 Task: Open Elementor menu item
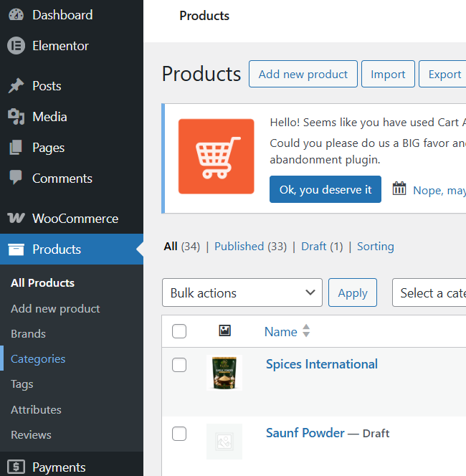(x=72, y=46)
